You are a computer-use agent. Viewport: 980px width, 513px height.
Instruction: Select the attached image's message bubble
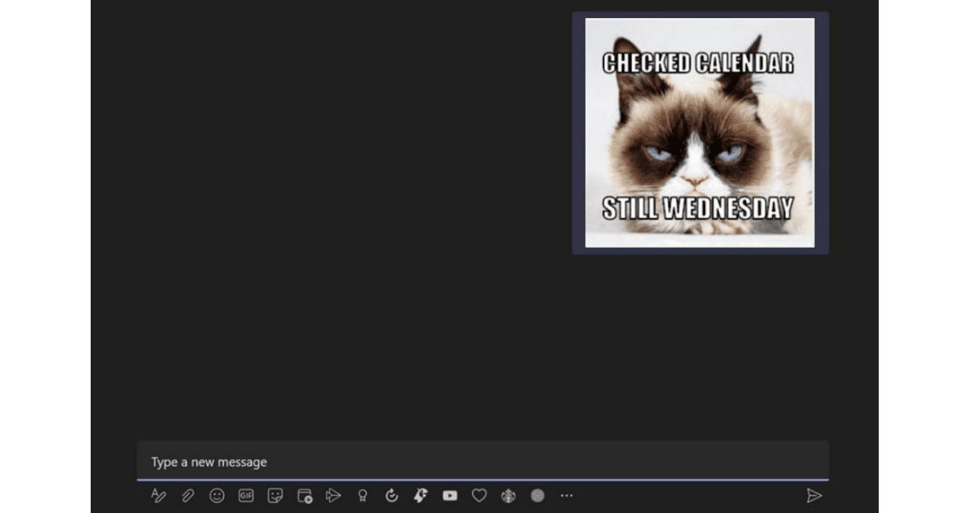point(701,131)
